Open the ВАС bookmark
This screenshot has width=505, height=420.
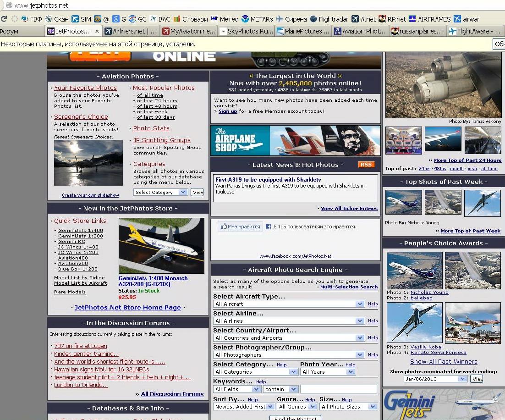coord(160,19)
